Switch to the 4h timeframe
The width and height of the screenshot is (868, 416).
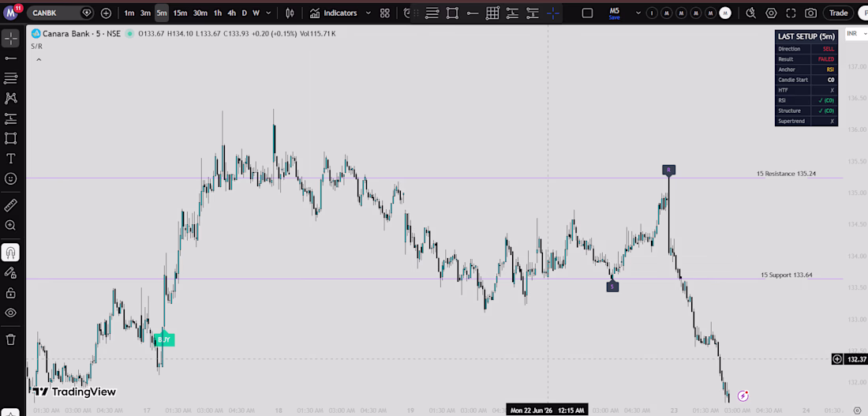[x=231, y=13]
